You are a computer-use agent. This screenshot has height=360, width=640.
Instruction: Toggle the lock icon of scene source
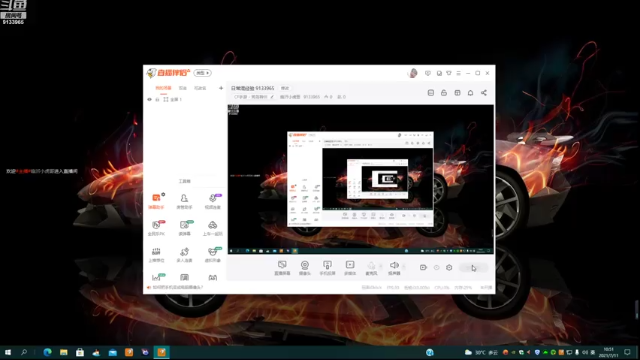[x=157, y=99]
